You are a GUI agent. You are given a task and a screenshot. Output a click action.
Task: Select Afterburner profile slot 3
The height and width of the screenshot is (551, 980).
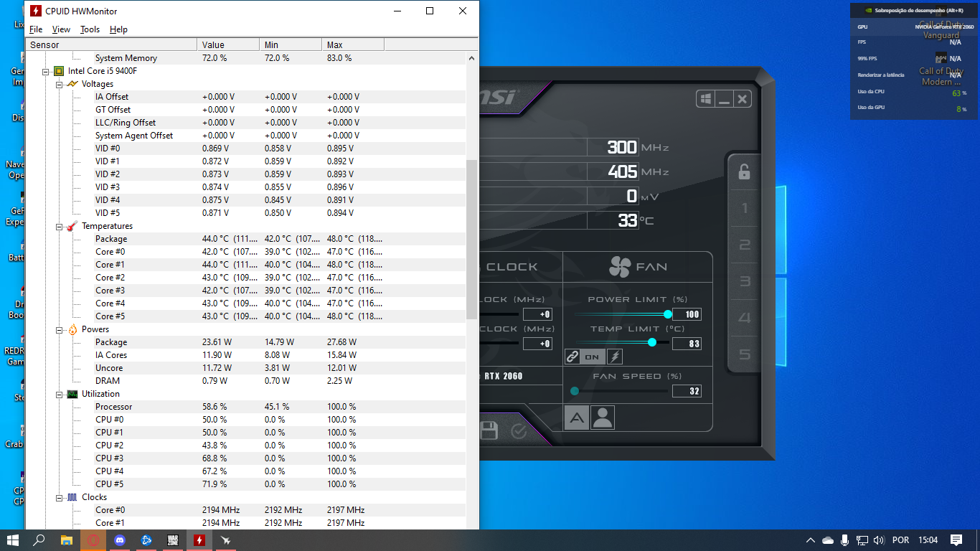pyautogui.click(x=745, y=282)
